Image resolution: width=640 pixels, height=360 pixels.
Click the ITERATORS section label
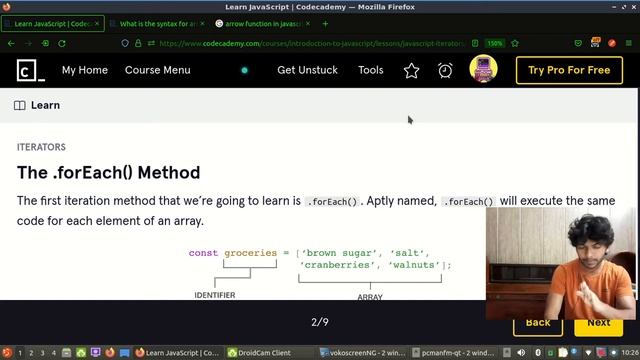click(x=41, y=147)
